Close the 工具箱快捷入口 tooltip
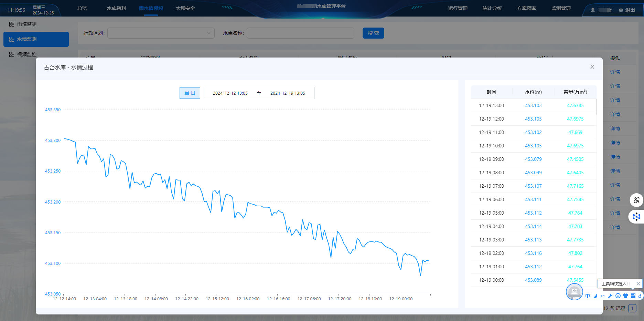This screenshot has height=321, width=644. (638, 283)
